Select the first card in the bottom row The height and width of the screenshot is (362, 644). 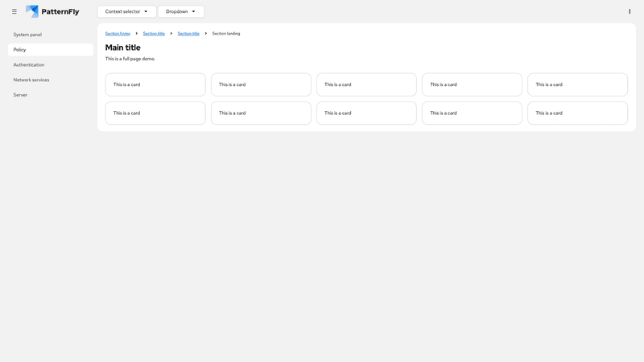point(155,113)
